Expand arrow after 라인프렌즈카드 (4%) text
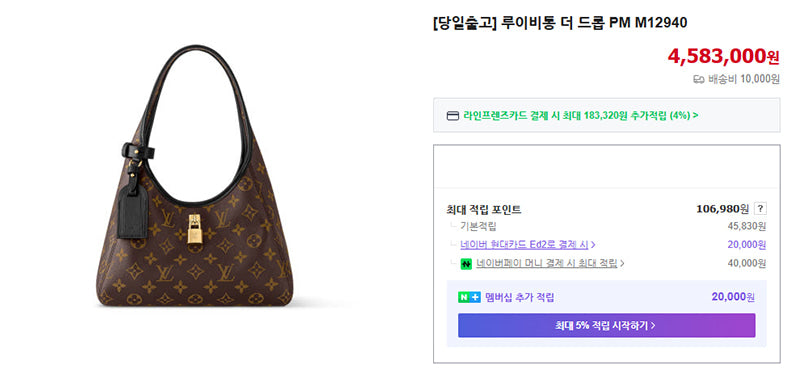This screenshot has width=800, height=386. (x=696, y=115)
